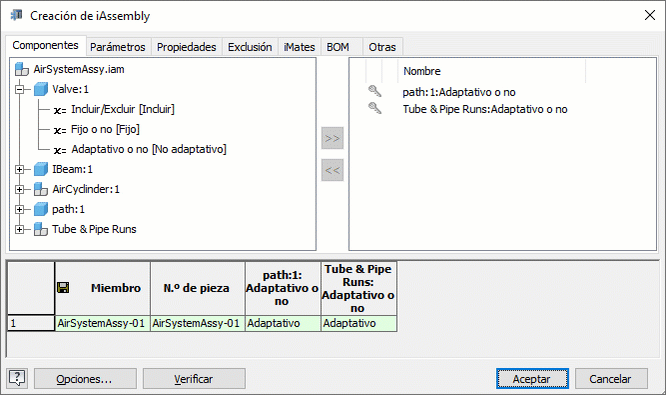The width and height of the screenshot is (666, 395).
Task: Select Tube & Pipe Runs:Adaptativo o no in list
Action: [485, 109]
